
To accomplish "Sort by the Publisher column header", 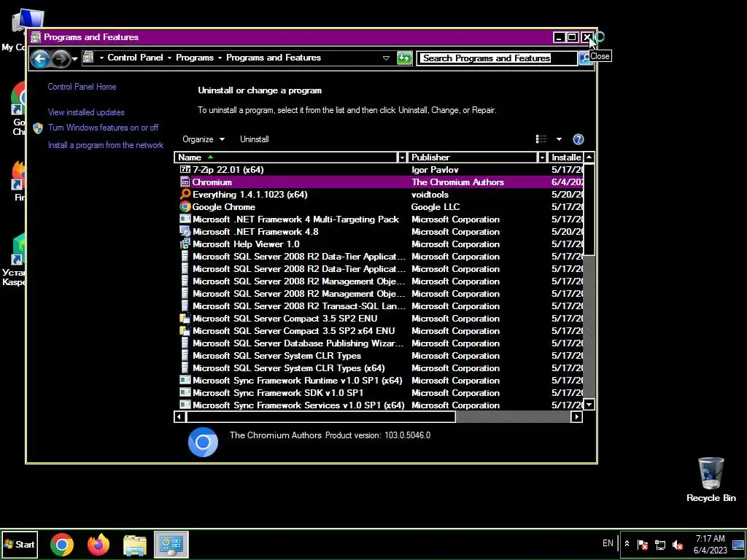I will (473, 157).
